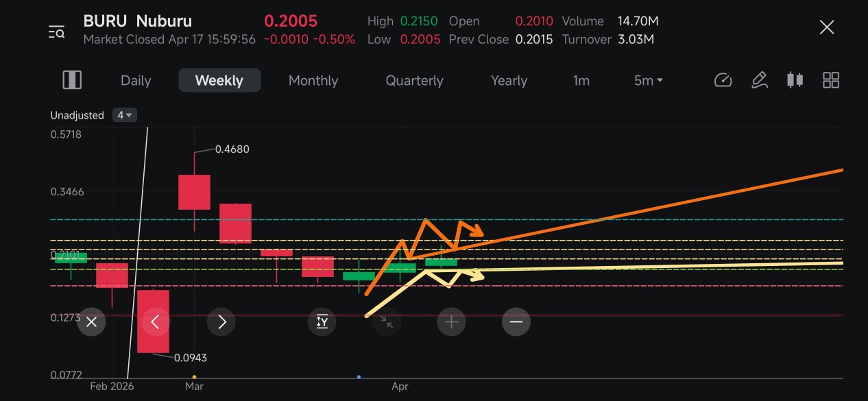The height and width of the screenshot is (401, 868).
Task: Toggle the split panel layout icon
Action: click(x=72, y=80)
